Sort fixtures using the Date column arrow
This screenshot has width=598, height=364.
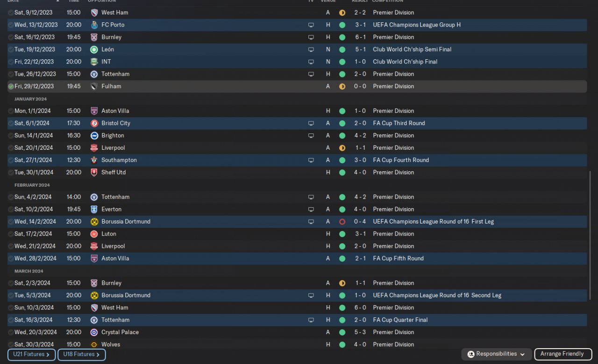click(x=58, y=1)
